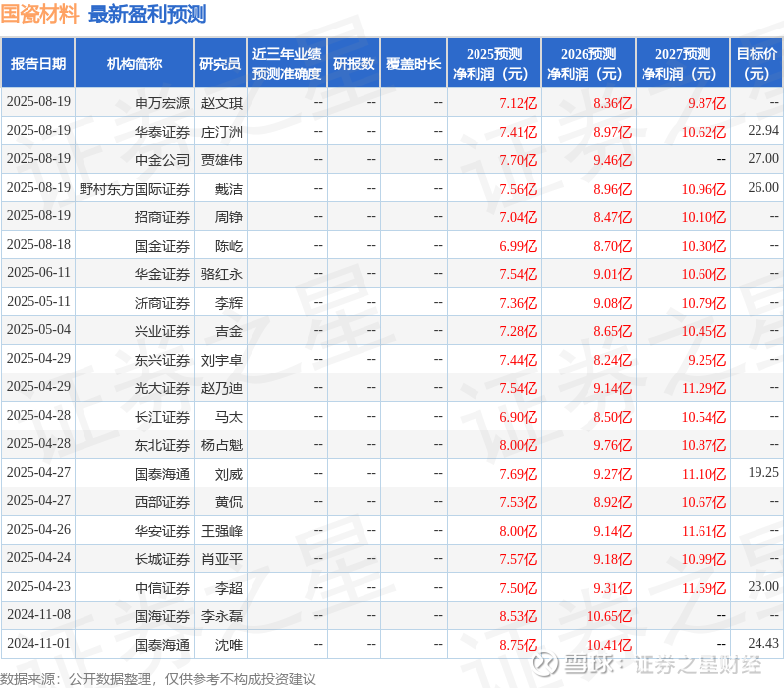Click analyst name 刘宇卓
This screenshot has height=688, width=784.
tap(222, 360)
